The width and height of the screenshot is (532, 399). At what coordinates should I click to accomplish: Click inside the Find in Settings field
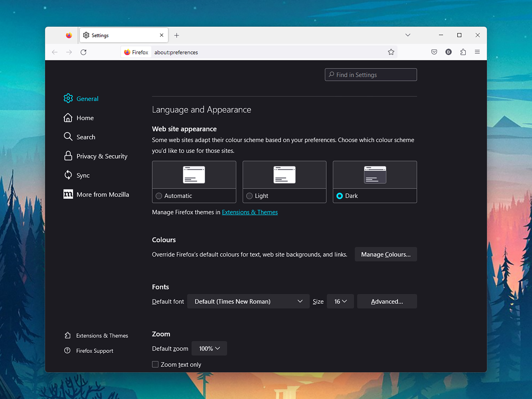(x=371, y=75)
